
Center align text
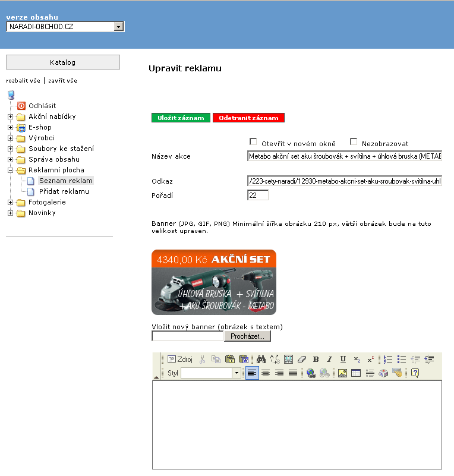(266, 373)
